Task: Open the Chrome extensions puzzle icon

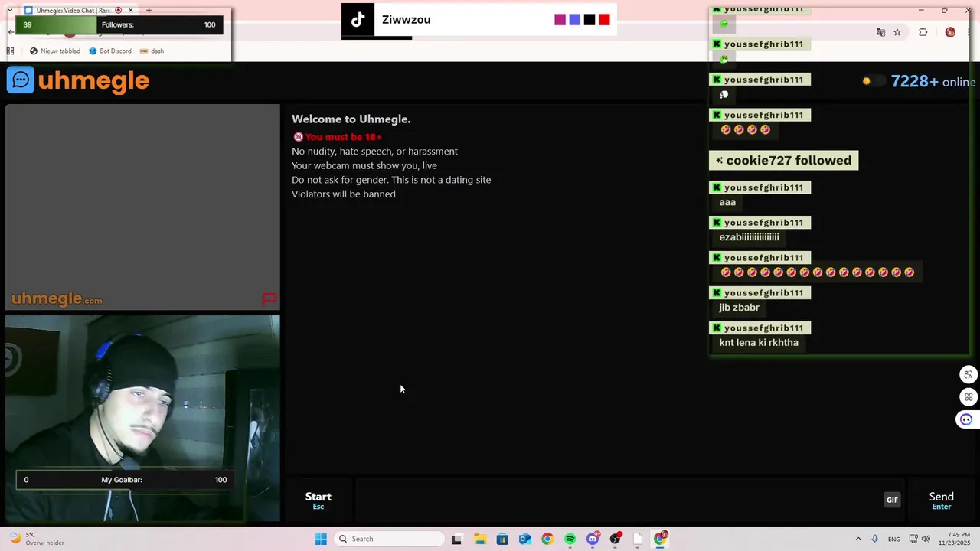Action: pos(923,32)
